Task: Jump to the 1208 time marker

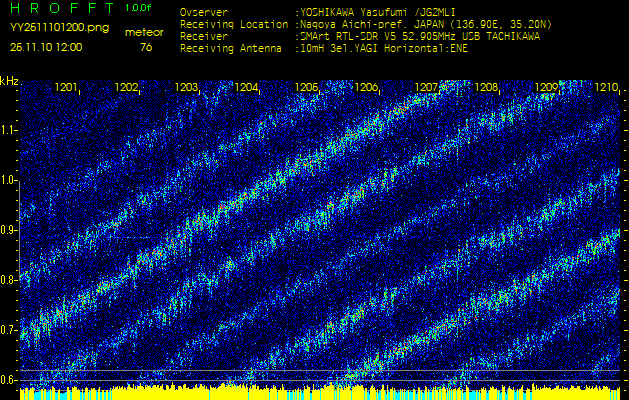Action: [486, 88]
